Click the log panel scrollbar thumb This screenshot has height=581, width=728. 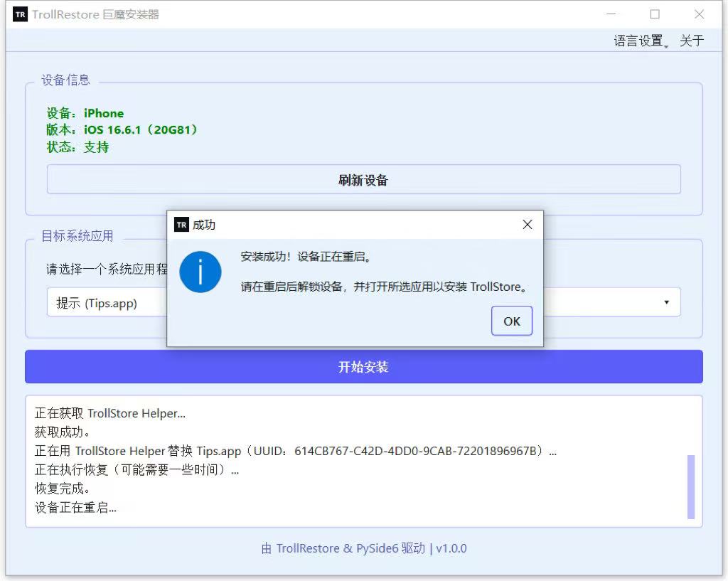coord(691,486)
